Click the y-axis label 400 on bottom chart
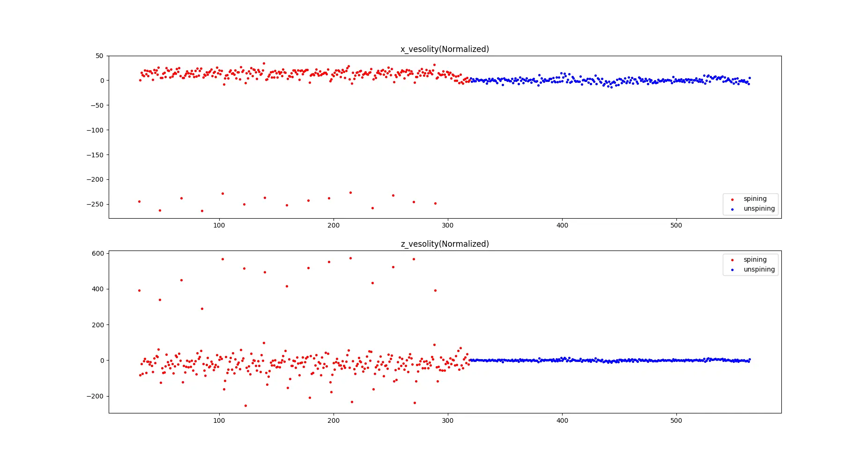Screen dimensions: 868x464 (98, 289)
